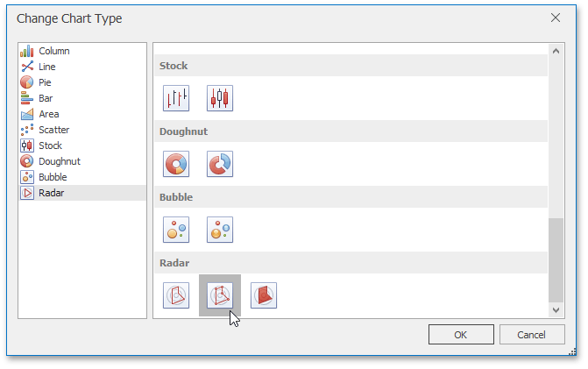Close the Change Chart Type dialog
The height and width of the screenshot is (369, 588).
[555, 18]
